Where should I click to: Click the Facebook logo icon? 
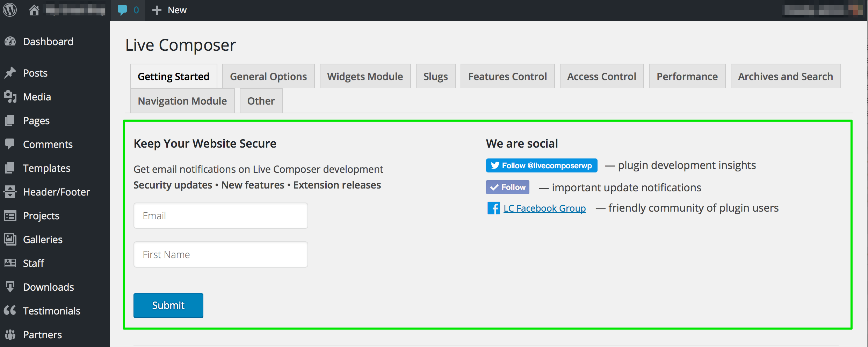pyautogui.click(x=493, y=208)
